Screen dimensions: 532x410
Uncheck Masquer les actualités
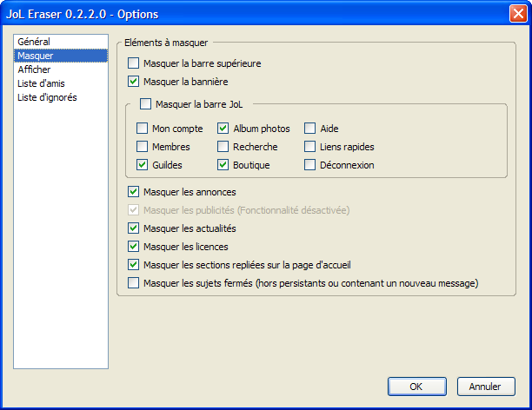(133, 228)
